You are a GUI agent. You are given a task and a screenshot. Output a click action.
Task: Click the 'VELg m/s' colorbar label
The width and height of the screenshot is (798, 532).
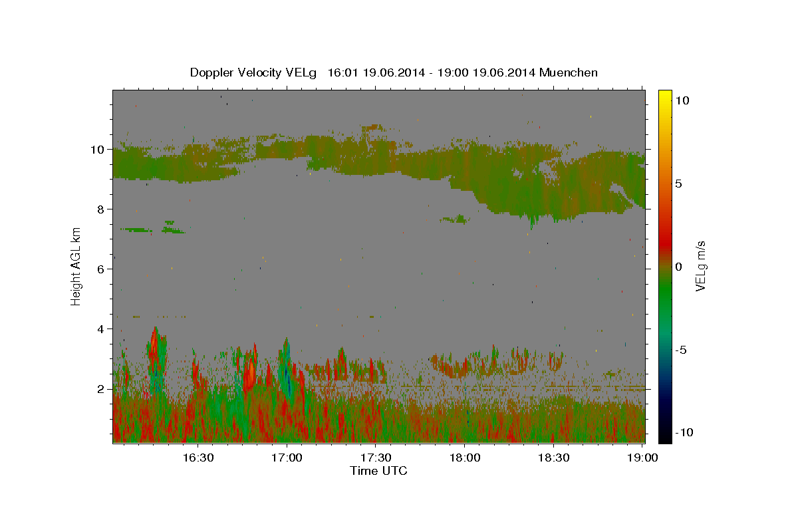click(700, 267)
